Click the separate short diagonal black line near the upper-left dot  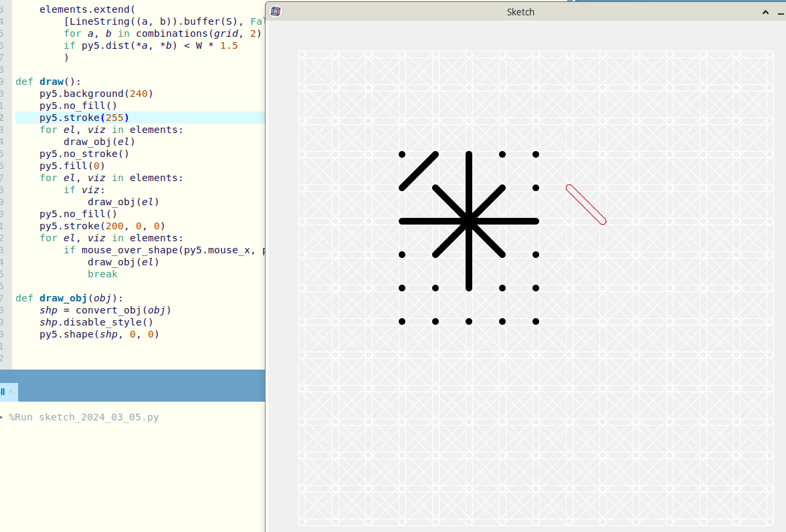click(x=419, y=171)
